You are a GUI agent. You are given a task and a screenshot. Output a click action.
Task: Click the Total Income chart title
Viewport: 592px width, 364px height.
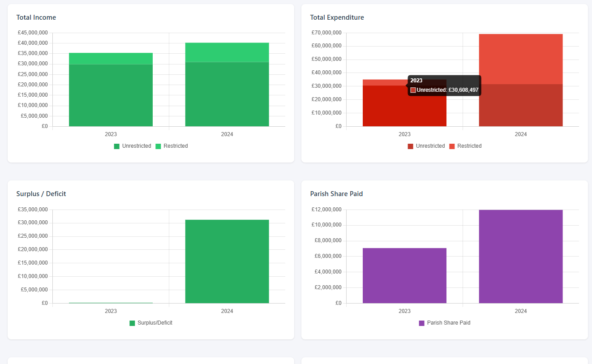pos(36,17)
